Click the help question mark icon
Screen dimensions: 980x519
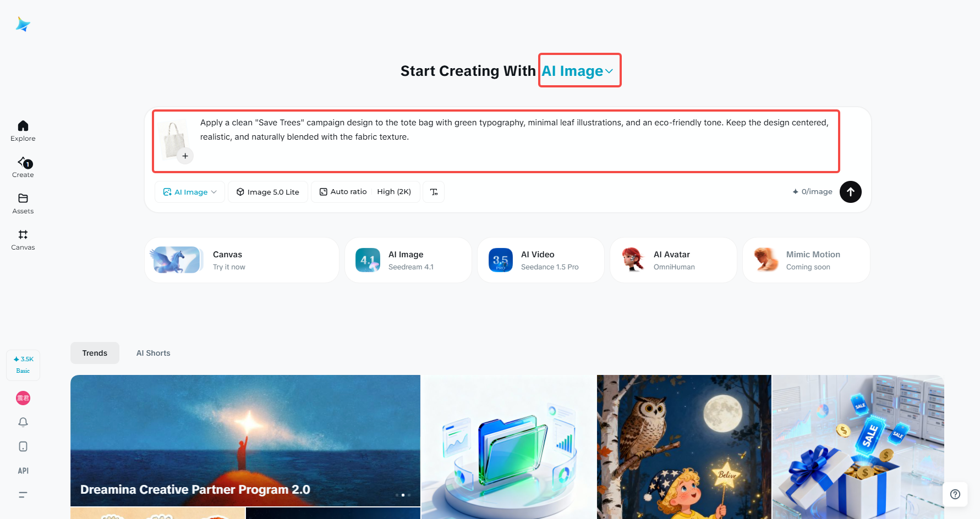(x=955, y=494)
